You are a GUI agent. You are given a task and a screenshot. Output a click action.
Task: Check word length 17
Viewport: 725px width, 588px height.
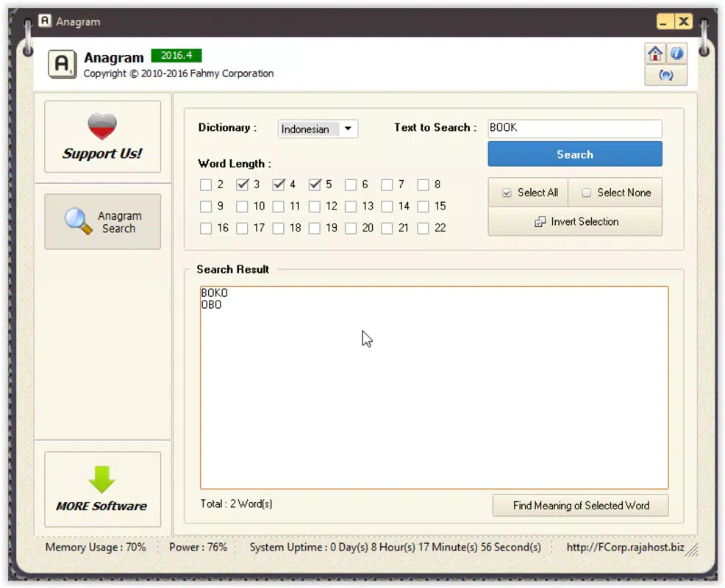pyautogui.click(x=243, y=229)
